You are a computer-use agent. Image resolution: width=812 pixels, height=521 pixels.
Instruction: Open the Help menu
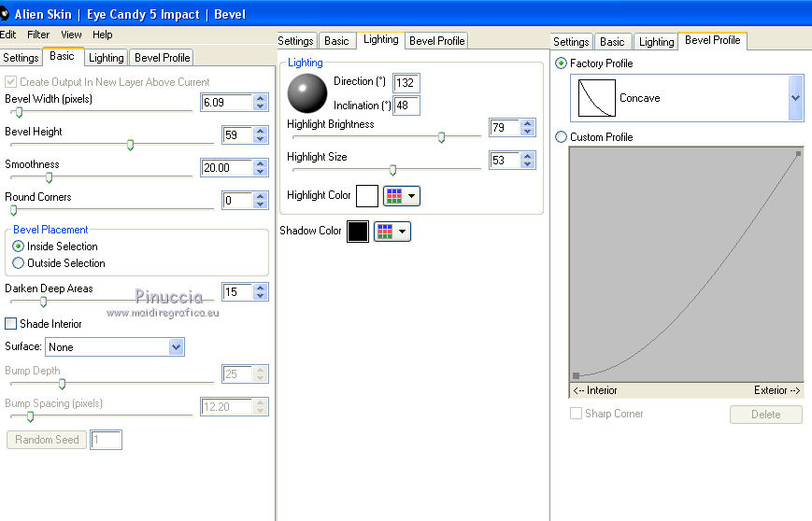click(103, 35)
